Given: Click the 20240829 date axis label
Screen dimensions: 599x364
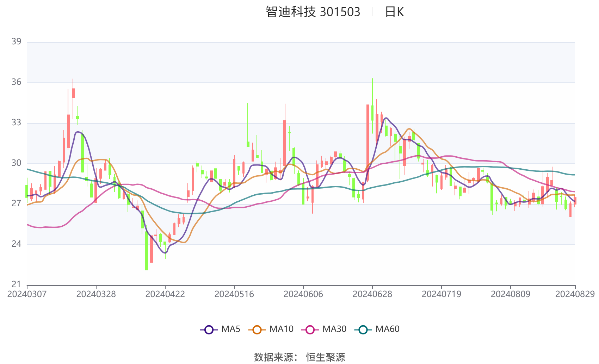Looking at the screenshot, I should tap(575, 294).
